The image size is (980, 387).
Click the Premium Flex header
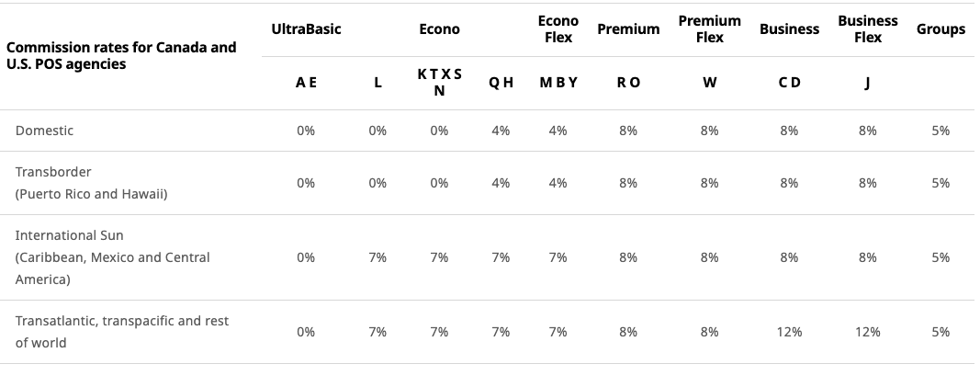pyautogui.click(x=709, y=29)
